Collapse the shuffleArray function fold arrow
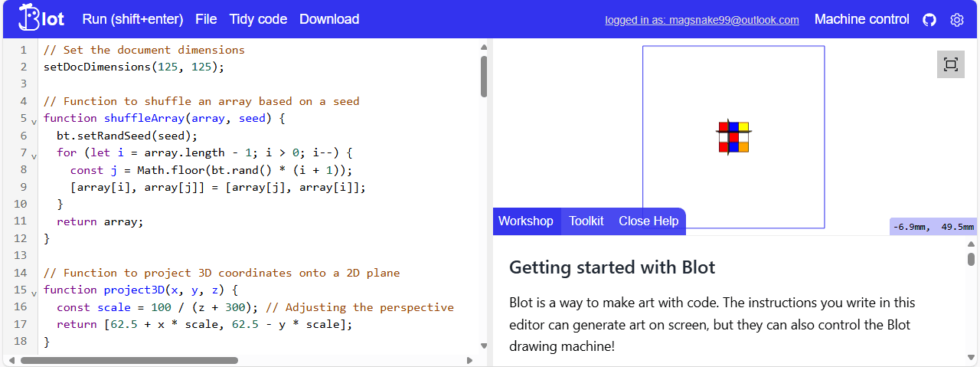Viewport: 980px width, 367px height. pyautogui.click(x=34, y=121)
